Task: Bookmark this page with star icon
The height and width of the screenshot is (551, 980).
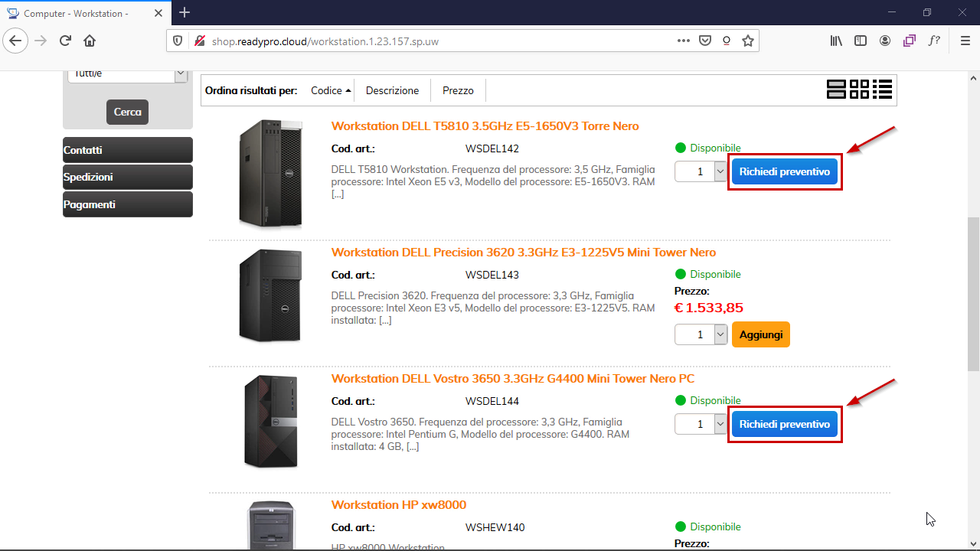Action: tap(748, 41)
